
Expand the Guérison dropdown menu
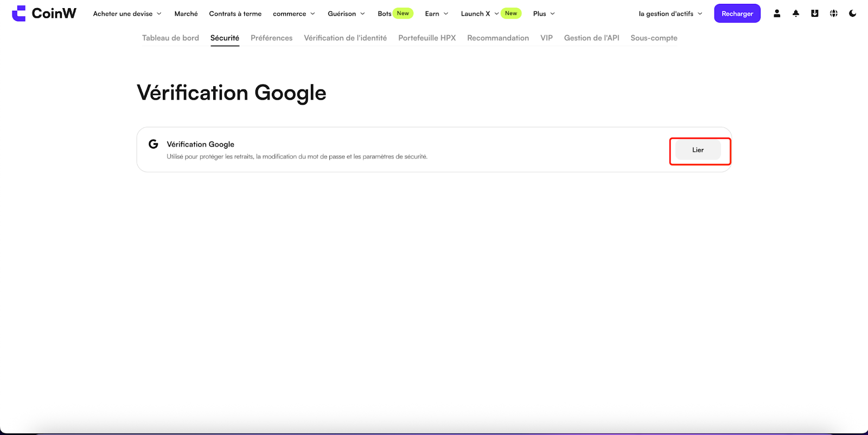coord(347,14)
